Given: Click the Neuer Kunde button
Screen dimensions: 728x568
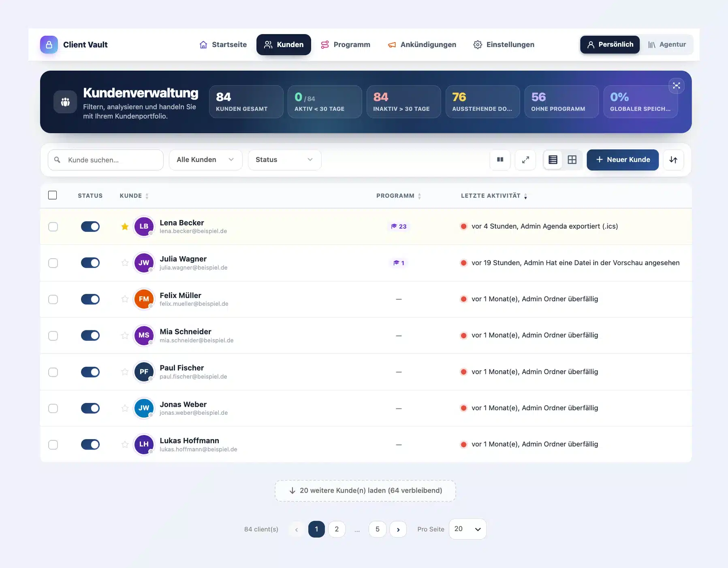Looking at the screenshot, I should pyautogui.click(x=623, y=160).
